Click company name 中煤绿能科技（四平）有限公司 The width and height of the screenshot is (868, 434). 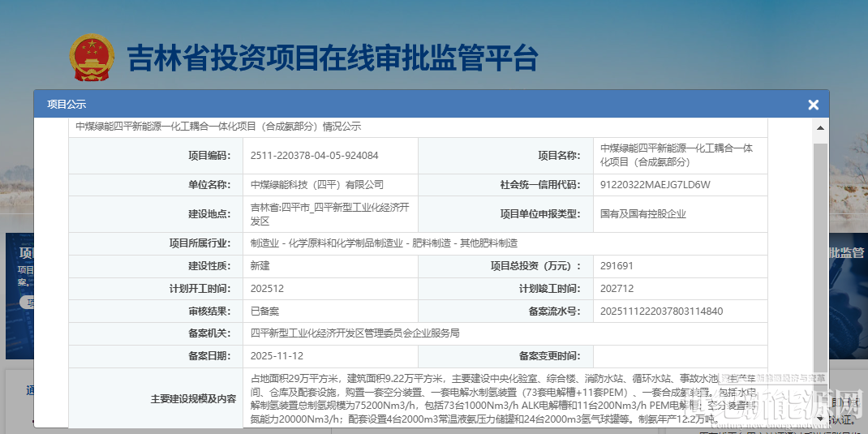(317, 185)
